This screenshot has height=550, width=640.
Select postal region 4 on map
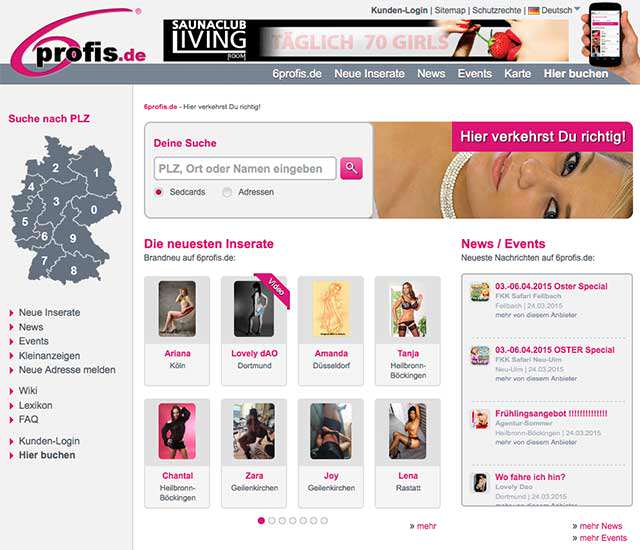click(31, 187)
